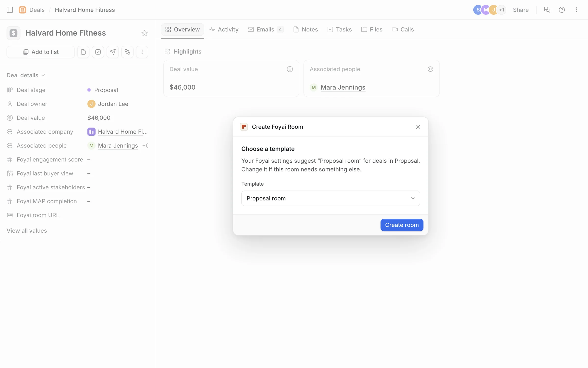588x368 pixels.
Task: Click Jordan Lee deal owner value
Action: point(108,104)
